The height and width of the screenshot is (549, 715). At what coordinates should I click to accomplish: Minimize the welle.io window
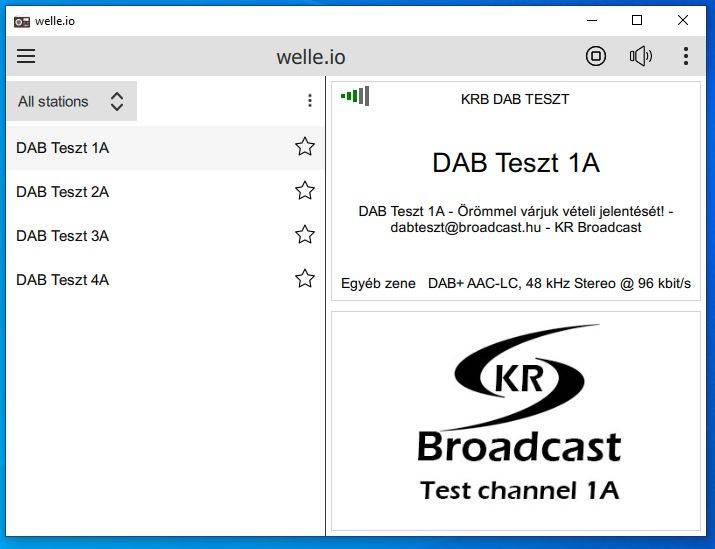point(592,21)
